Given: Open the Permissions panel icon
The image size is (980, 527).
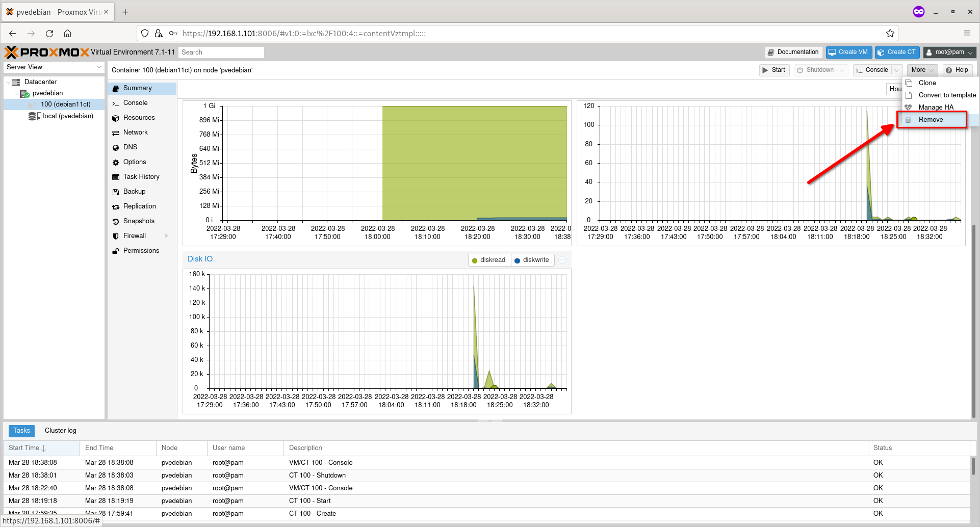Looking at the screenshot, I should [116, 250].
